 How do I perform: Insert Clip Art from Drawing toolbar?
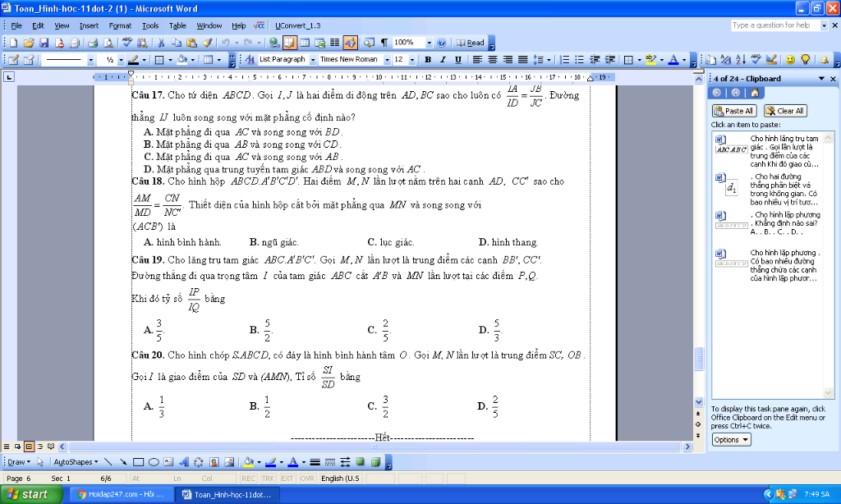pyautogui.click(x=214, y=462)
